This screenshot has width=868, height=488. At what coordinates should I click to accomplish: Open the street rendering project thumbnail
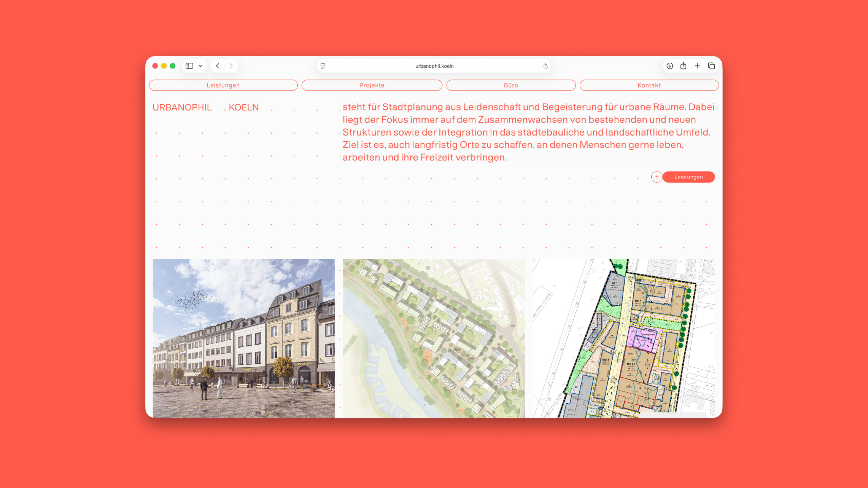[244, 338]
